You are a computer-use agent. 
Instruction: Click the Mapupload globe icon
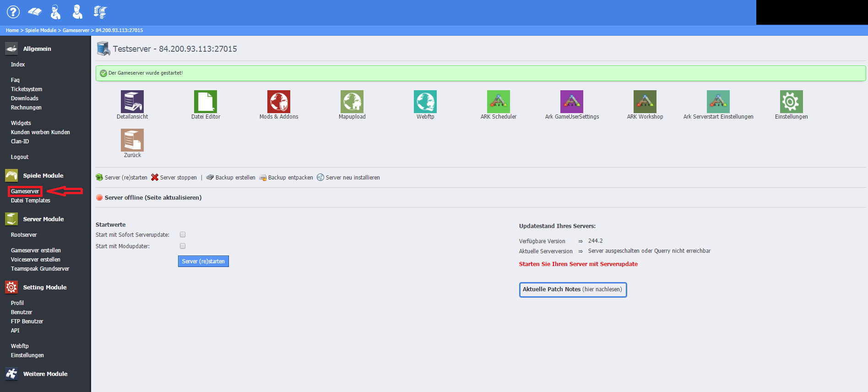tap(352, 102)
